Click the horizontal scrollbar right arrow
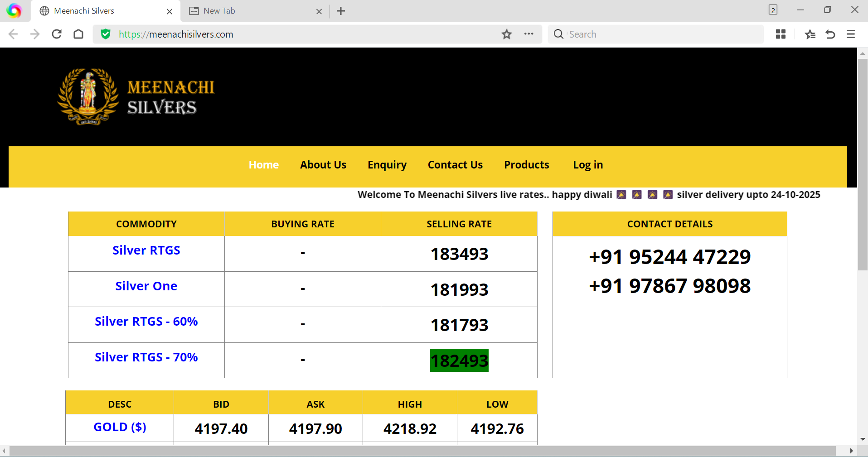The height and width of the screenshot is (457, 868). (x=851, y=451)
